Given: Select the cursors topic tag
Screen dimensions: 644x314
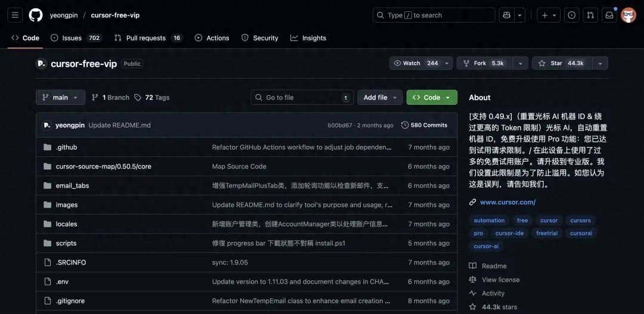Looking at the screenshot, I should (x=580, y=220).
